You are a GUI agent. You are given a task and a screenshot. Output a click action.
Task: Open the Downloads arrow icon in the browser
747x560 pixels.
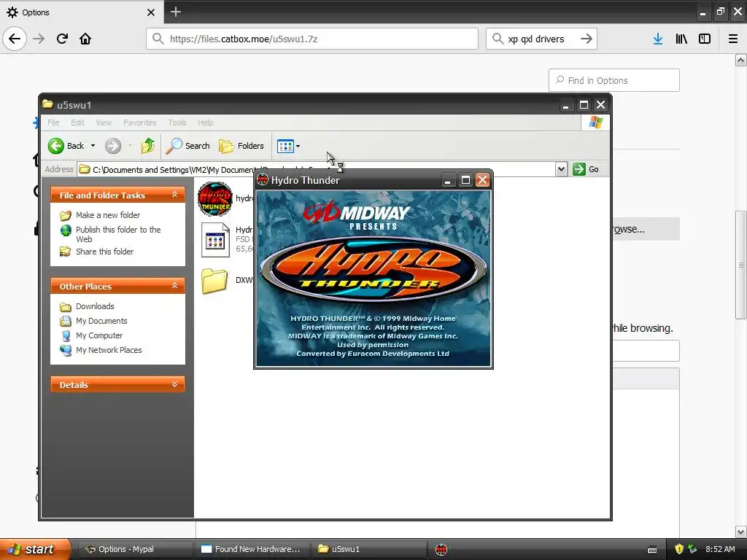[x=658, y=39]
